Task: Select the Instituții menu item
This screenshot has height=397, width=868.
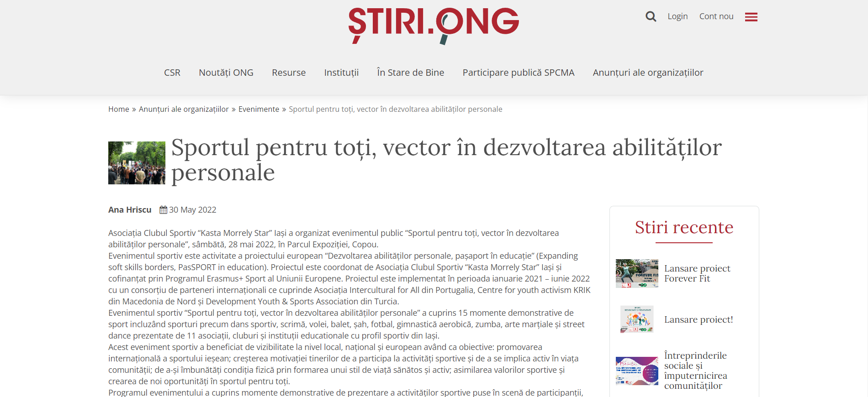Action: pyautogui.click(x=341, y=73)
